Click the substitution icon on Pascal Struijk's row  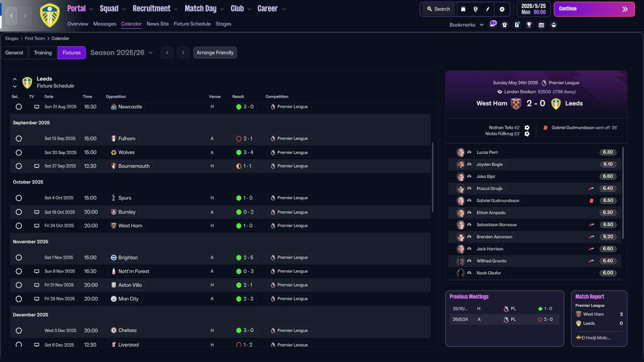click(x=591, y=189)
